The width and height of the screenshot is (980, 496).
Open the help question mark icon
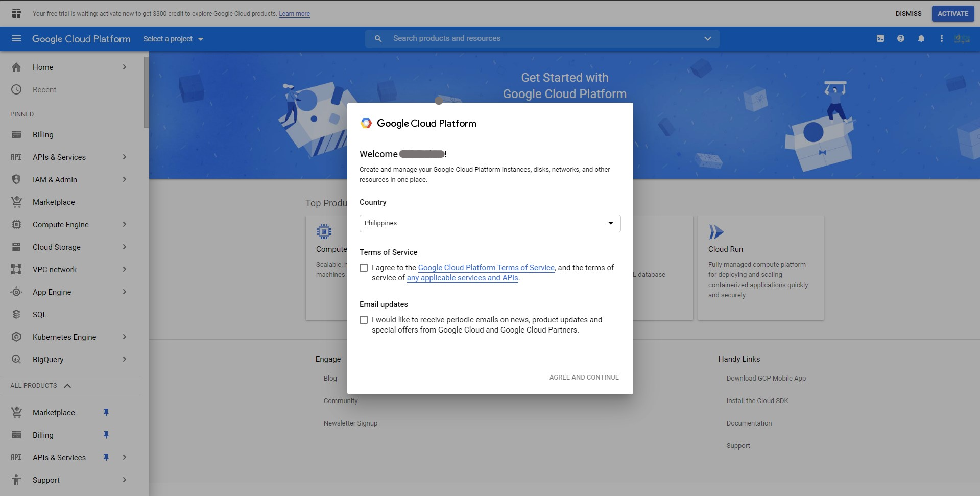901,39
